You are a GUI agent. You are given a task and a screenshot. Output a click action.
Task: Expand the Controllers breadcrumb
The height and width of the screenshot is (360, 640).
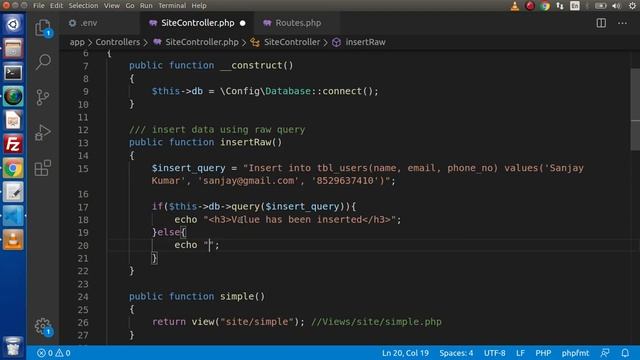(118, 42)
